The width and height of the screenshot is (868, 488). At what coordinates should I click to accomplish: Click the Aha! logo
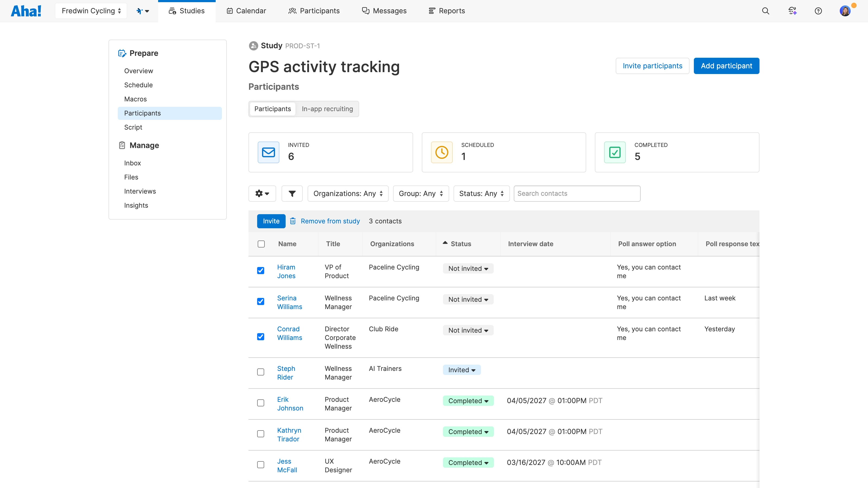point(26,11)
